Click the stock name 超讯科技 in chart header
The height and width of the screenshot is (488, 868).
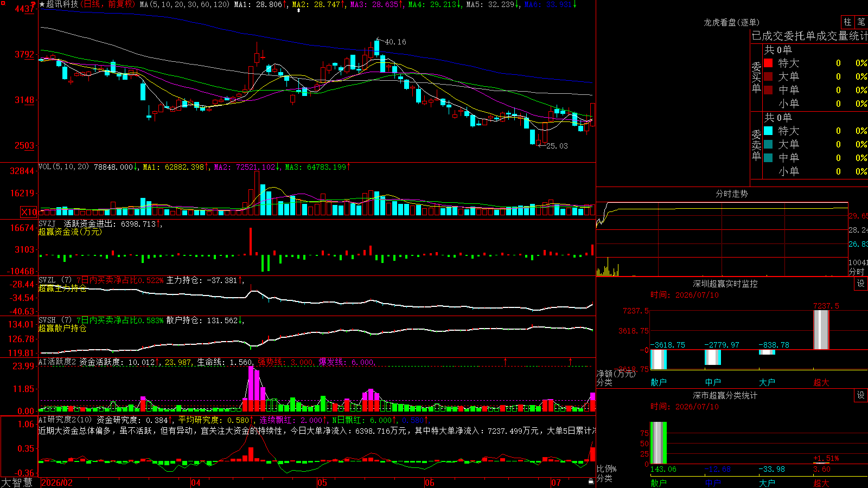coord(62,4)
